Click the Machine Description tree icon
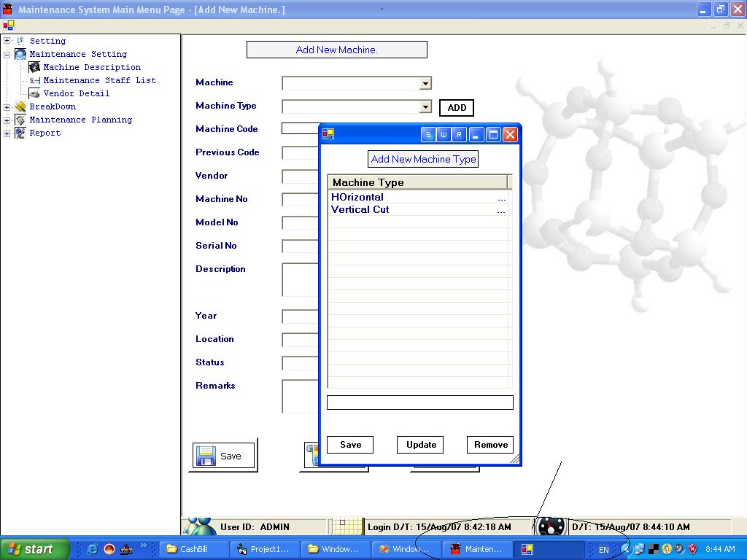The height and width of the screenshot is (560, 747). click(x=34, y=67)
